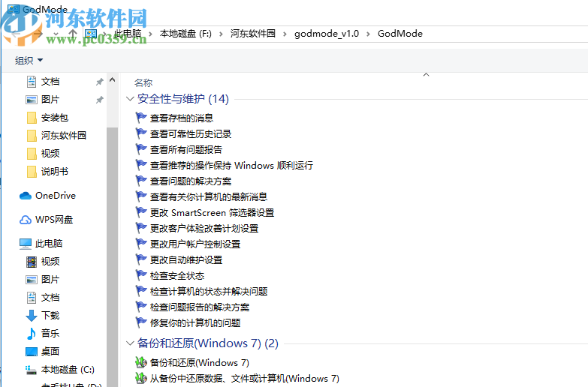Click flag icon beside 查看问题的解决方案
The image size is (588, 387).
[x=141, y=181]
